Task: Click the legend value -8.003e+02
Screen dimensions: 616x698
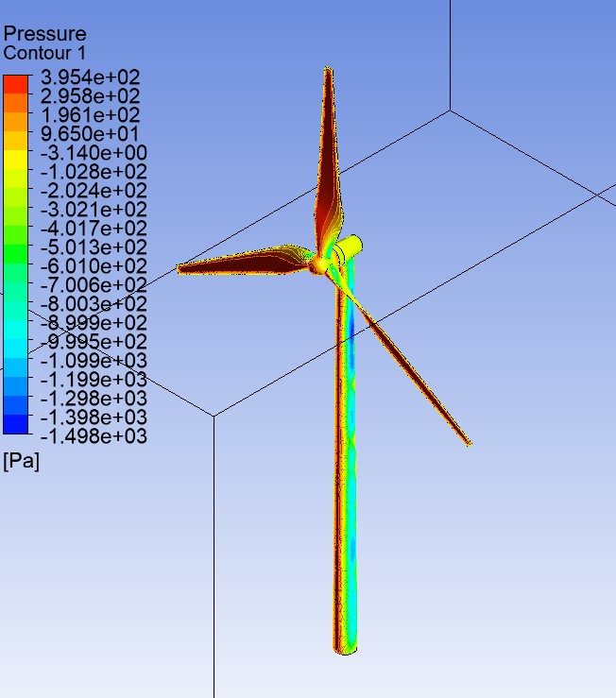Action: coord(94,304)
